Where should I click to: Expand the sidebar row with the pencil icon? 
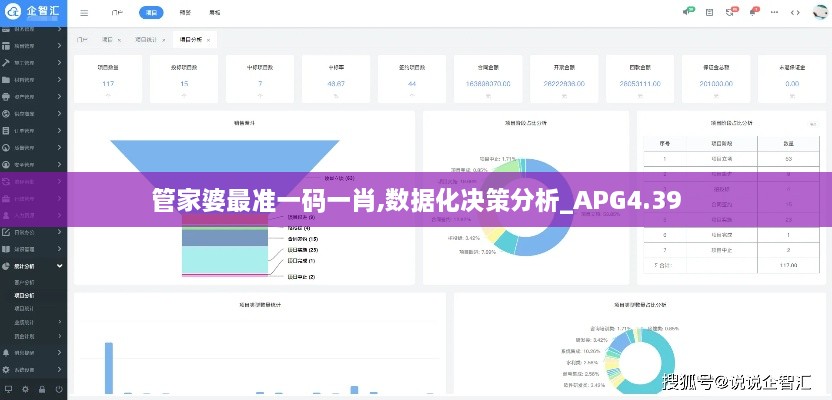click(59, 232)
